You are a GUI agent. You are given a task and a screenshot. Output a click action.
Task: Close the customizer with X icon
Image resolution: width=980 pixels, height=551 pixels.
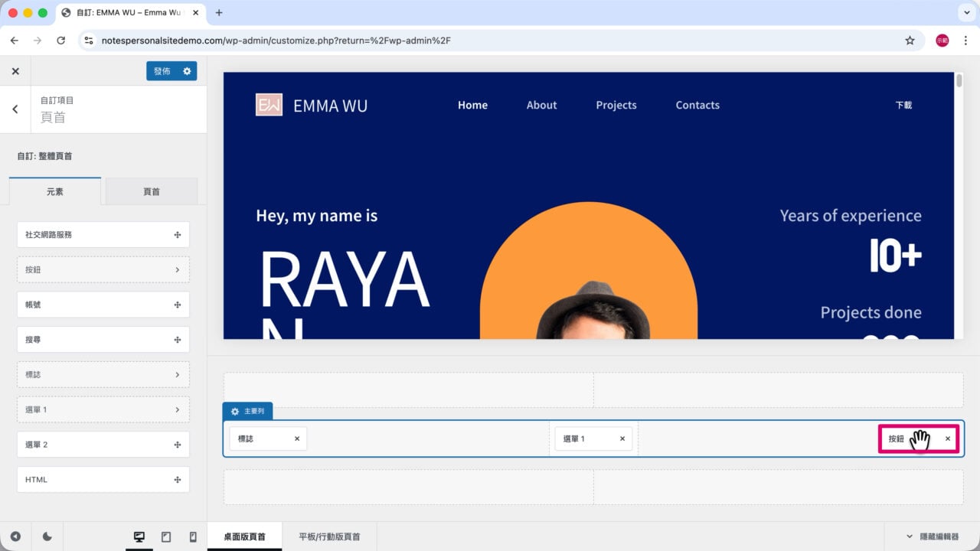coord(15,71)
